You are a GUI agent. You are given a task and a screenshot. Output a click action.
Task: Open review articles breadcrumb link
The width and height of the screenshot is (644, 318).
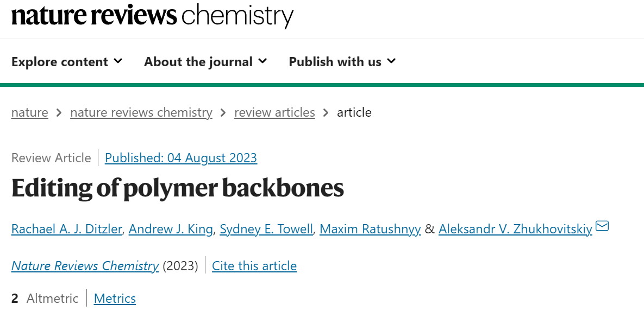pos(274,112)
